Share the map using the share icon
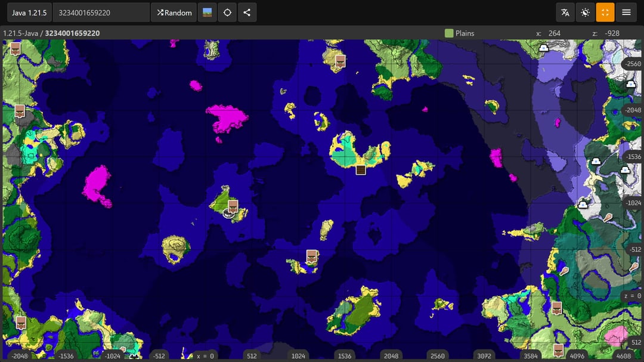The image size is (644, 362). [x=247, y=13]
